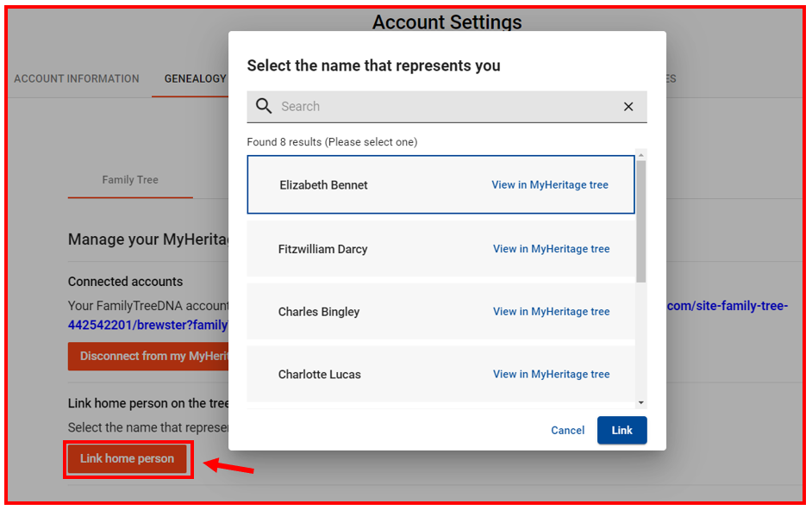Select Elizabeth Bennet from results
The image size is (812, 510).
(440, 185)
